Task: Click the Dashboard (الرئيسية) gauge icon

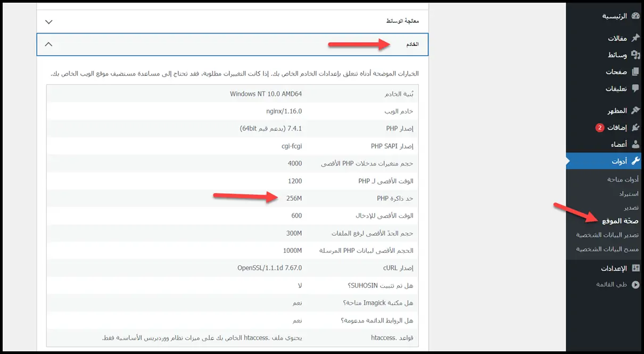Action: click(x=635, y=16)
